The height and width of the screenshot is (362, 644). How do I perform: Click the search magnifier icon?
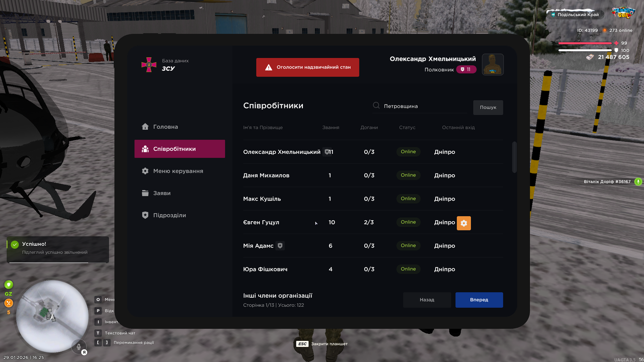pos(376,106)
